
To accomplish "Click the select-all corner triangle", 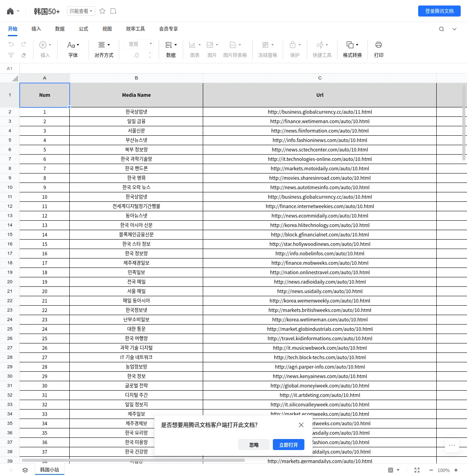I will click(15, 78).
